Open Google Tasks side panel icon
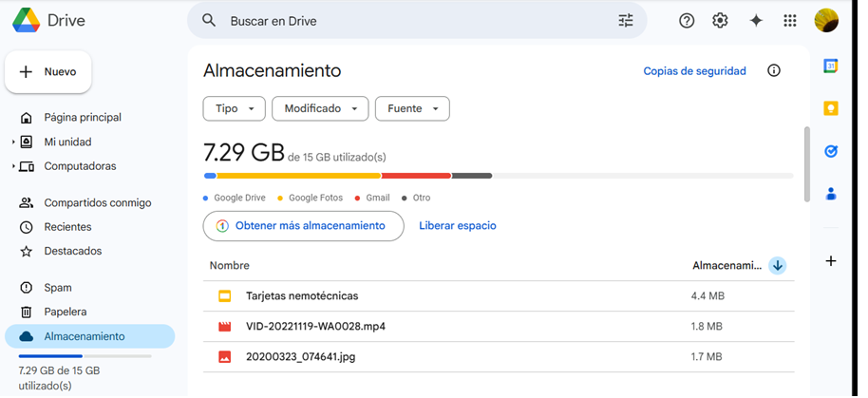This screenshot has height=398, width=868. click(831, 151)
